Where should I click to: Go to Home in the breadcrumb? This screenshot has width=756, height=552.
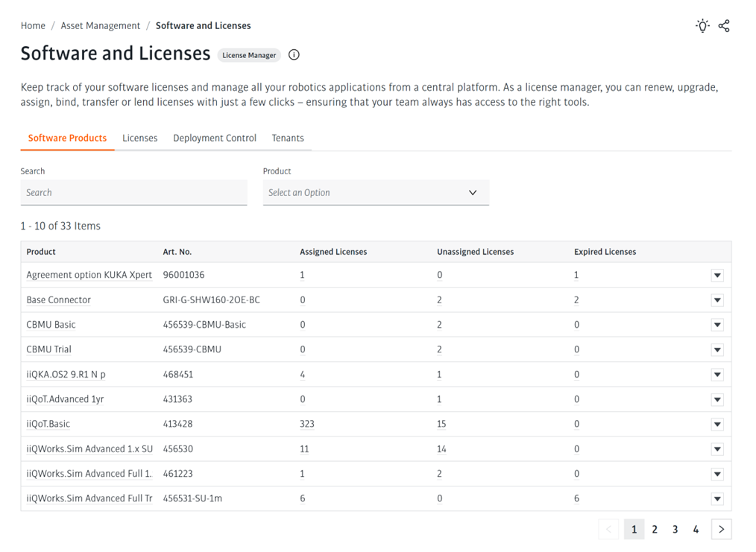pos(33,25)
